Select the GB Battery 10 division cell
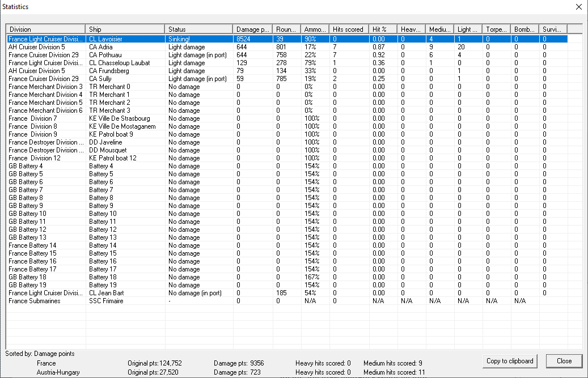Image resolution: width=588 pixels, height=378 pixels. 27,214
